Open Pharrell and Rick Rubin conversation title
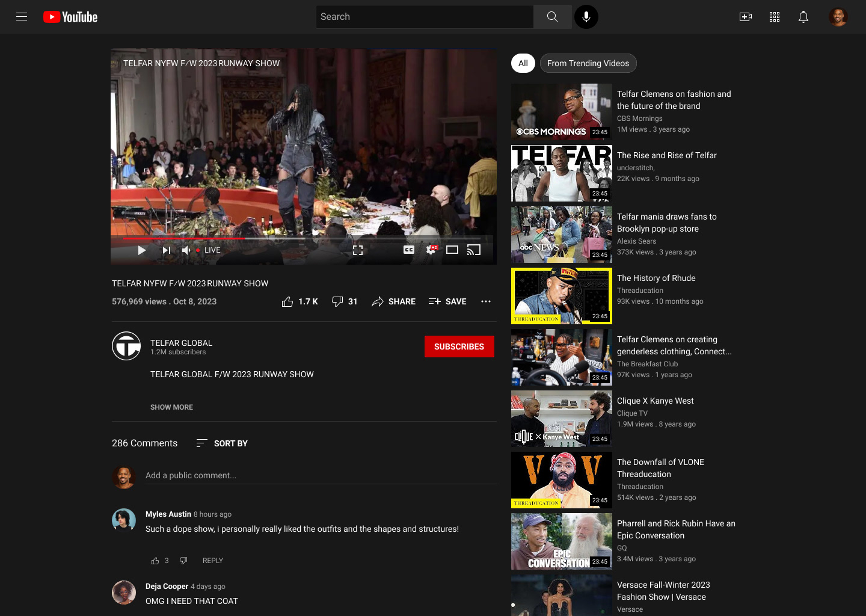The image size is (866, 616). [x=676, y=529]
